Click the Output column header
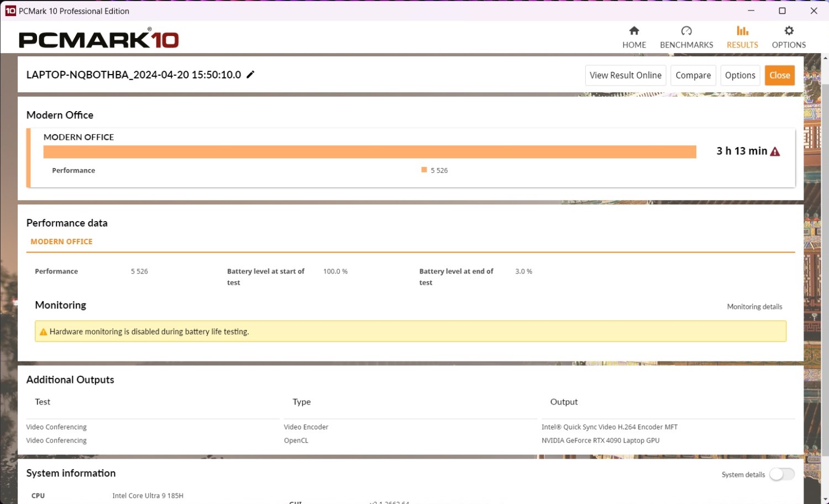829x504 pixels. coord(564,402)
